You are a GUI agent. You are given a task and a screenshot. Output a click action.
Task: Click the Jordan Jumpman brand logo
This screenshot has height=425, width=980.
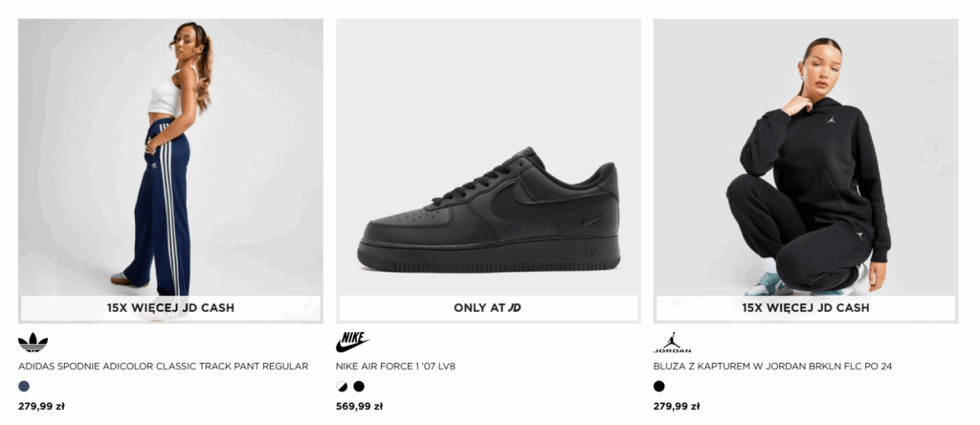(x=672, y=343)
